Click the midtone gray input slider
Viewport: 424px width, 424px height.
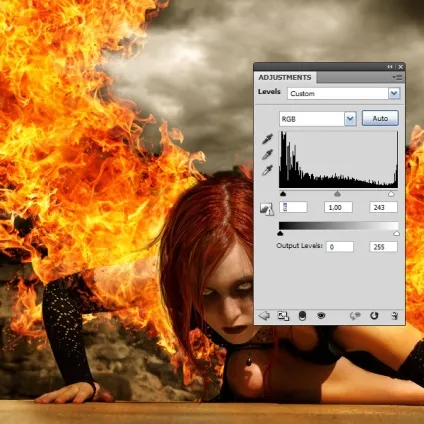(x=337, y=194)
